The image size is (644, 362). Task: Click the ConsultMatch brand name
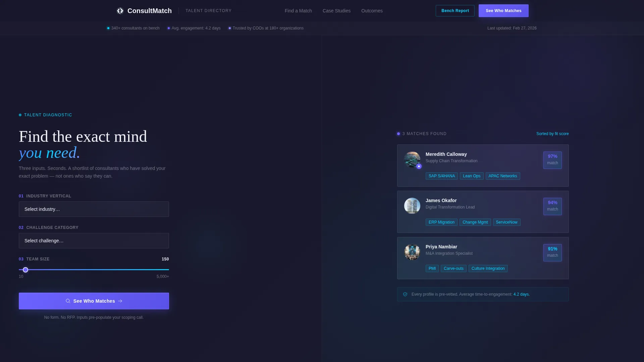[x=150, y=11]
